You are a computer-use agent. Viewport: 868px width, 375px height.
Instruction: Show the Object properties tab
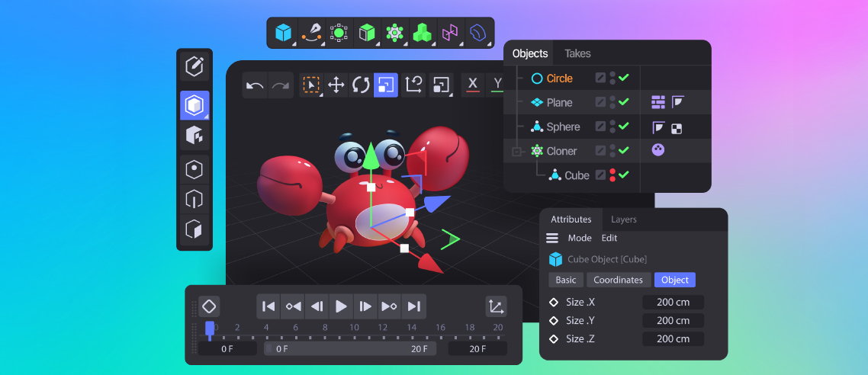tap(675, 280)
